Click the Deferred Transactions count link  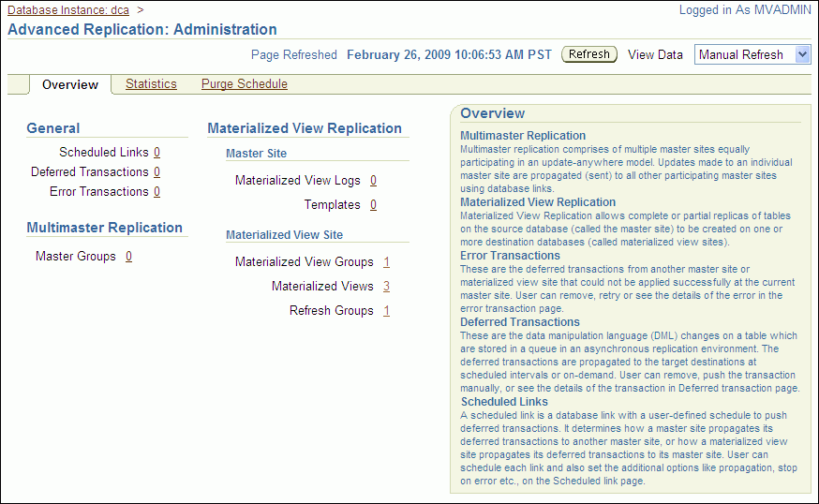pos(156,171)
